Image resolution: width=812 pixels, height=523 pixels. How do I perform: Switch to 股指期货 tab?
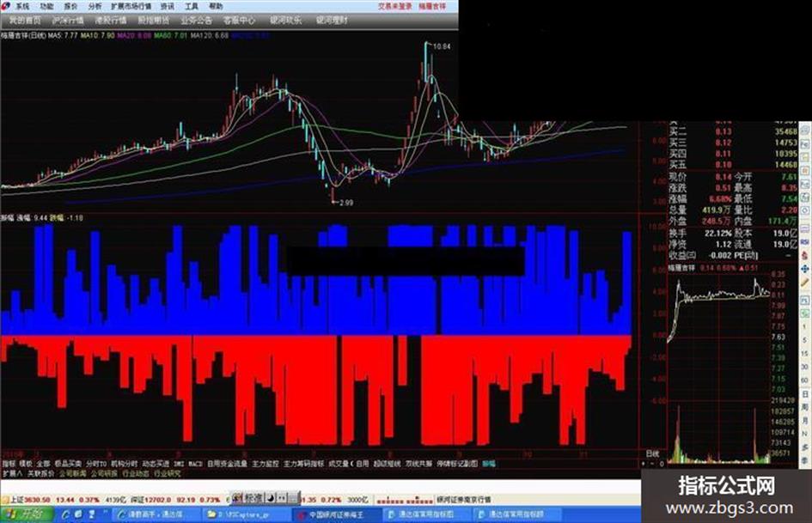click(x=154, y=21)
